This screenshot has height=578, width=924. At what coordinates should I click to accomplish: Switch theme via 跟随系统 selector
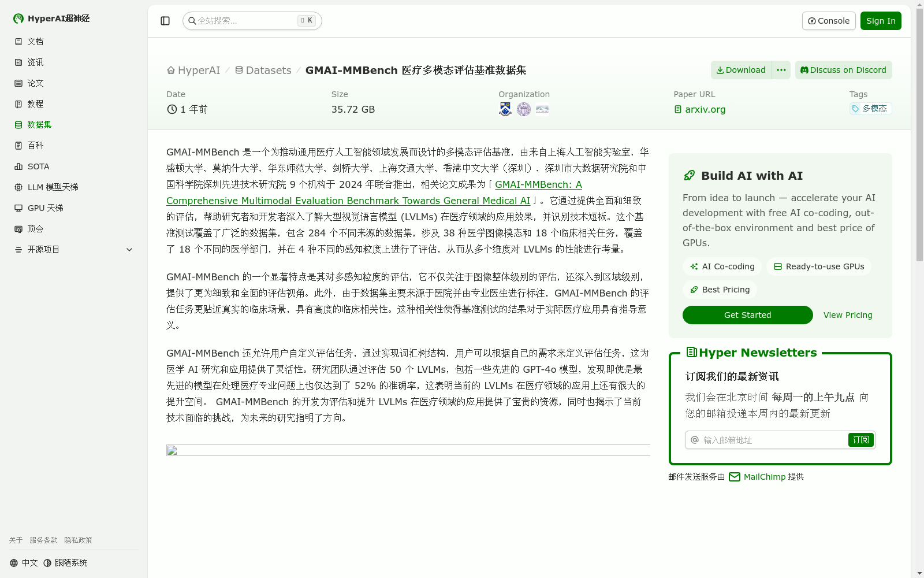click(65, 563)
